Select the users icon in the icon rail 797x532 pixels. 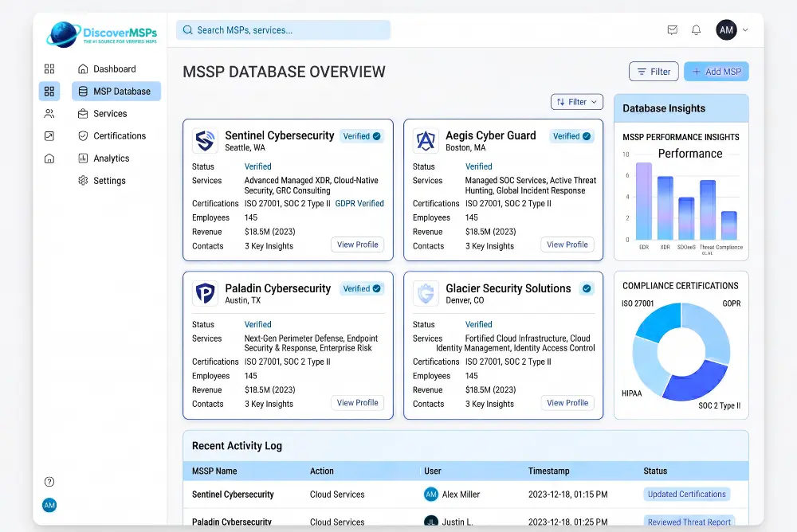tap(49, 114)
